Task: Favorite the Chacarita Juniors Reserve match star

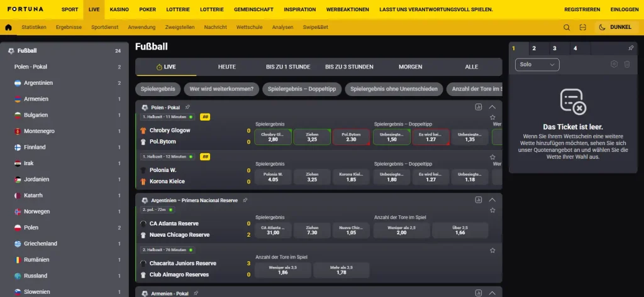Action: 492,251
